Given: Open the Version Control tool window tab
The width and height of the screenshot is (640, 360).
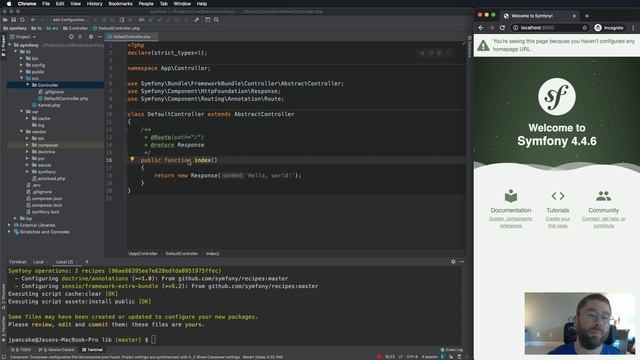Looking at the screenshot, I should [x=57, y=350].
